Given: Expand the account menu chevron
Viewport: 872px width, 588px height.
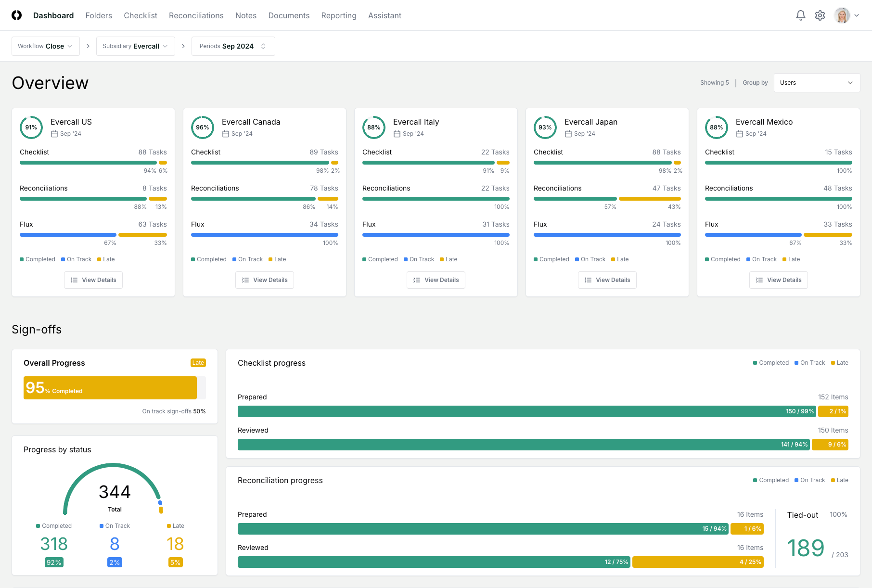Looking at the screenshot, I should [857, 15].
